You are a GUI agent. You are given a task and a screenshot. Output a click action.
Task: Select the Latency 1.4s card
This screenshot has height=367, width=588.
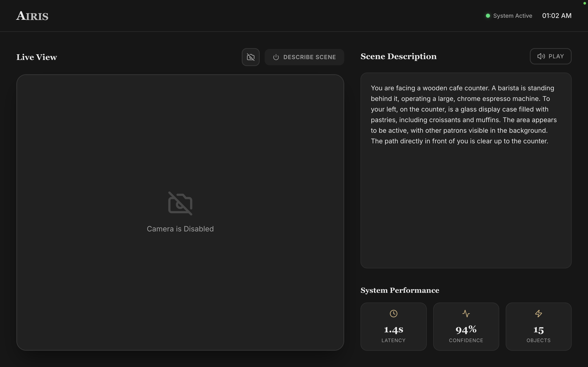tap(393, 326)
